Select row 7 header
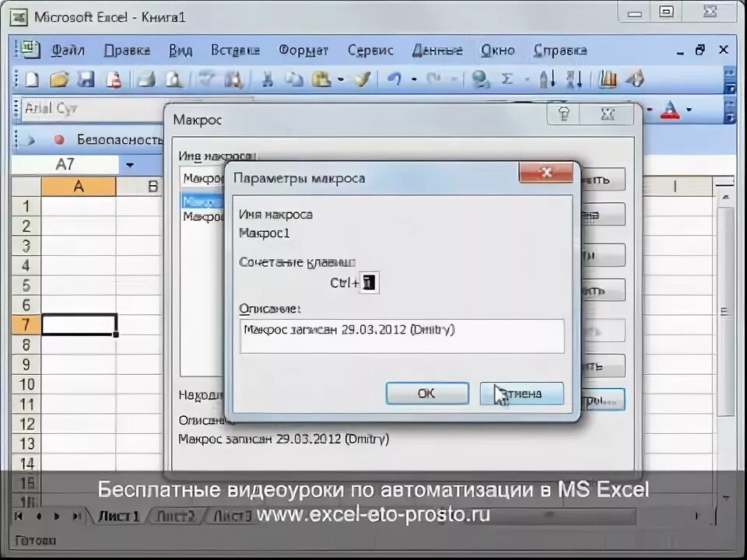The image size is (747, 560). click(26, 325)
